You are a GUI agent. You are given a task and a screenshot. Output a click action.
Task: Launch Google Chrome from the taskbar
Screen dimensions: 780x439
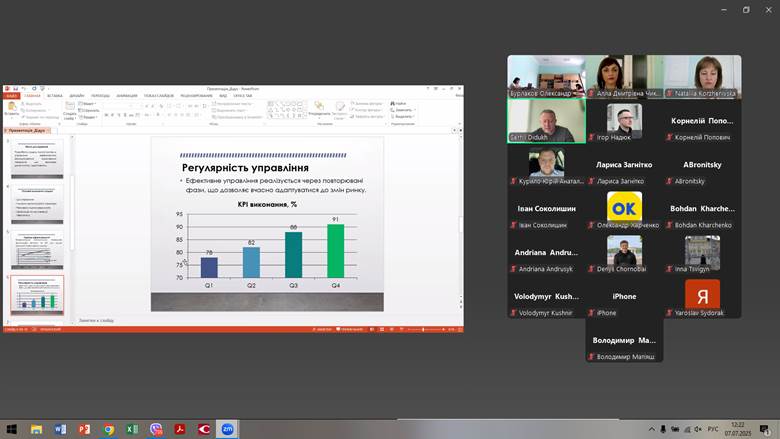click(x=108, y=429)
